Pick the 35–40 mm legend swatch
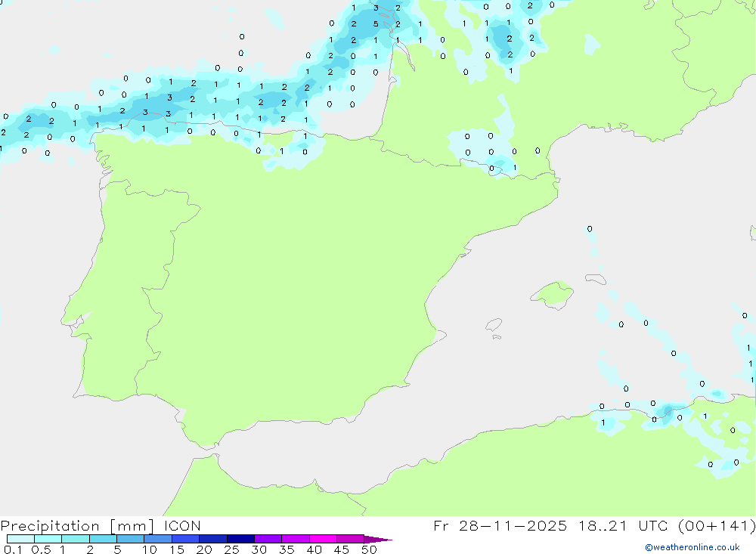 (295, 539)
